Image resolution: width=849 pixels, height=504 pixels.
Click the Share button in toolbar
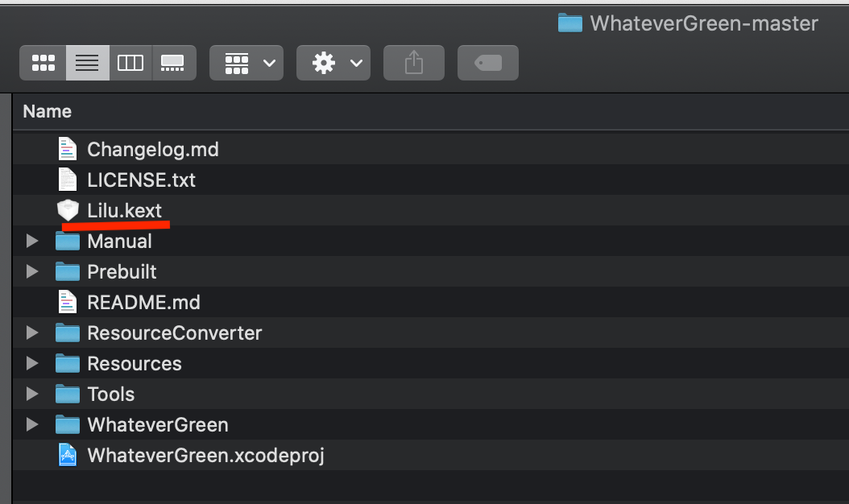pos(414,63)
